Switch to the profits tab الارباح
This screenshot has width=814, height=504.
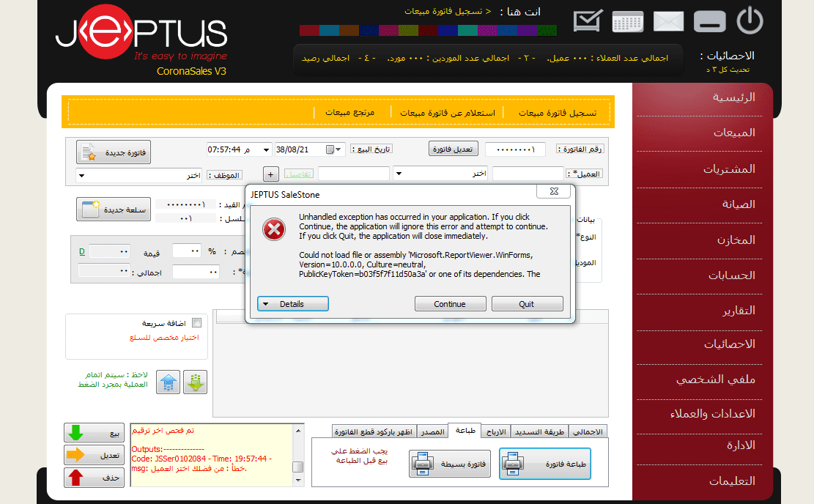[496, 432]
